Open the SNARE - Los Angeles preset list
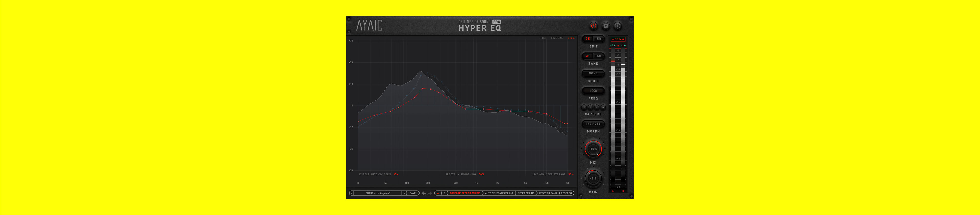Viewport: 980px width, 215px height. click(x=377, y=193)
